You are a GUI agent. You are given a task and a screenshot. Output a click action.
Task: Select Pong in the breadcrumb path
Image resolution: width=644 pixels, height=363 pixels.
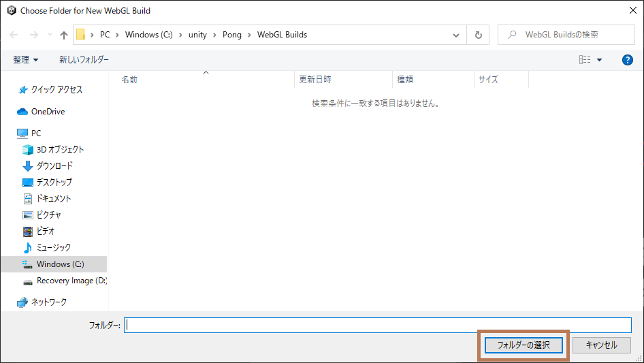(x=232, y=35)
